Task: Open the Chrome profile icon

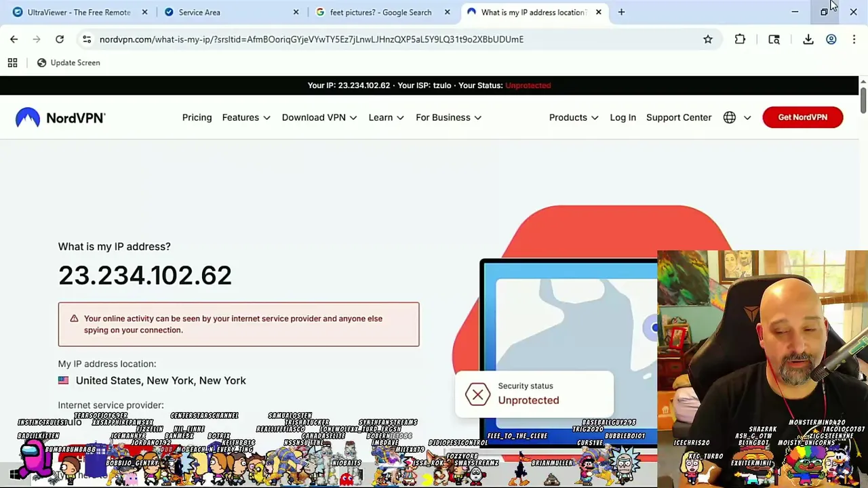Action: (x=831, y=39)
